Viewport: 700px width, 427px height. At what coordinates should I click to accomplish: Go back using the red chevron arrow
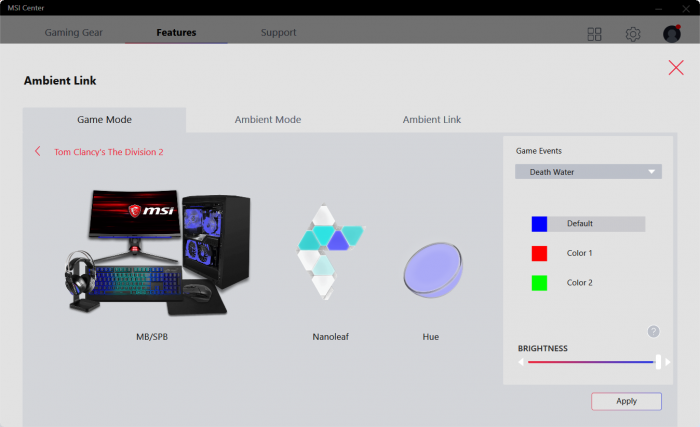[38, 151]
